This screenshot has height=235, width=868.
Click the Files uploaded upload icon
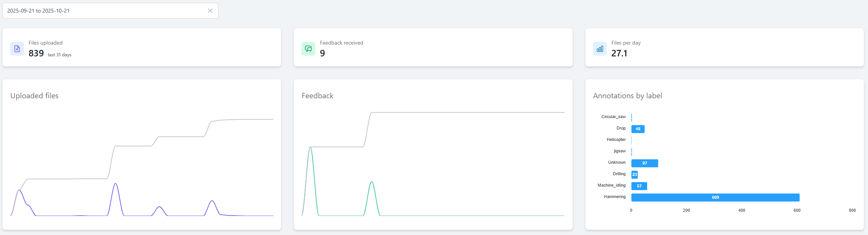pos(17,49)
